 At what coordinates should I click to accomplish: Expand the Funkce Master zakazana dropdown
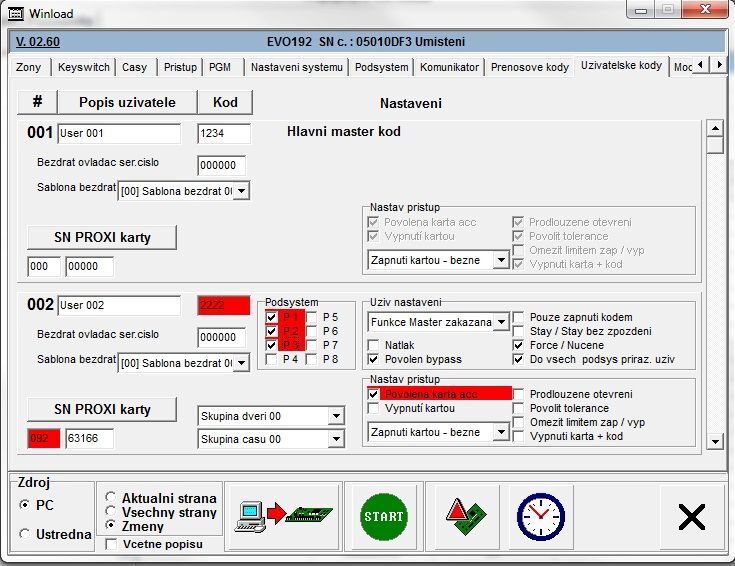[501, 323]
